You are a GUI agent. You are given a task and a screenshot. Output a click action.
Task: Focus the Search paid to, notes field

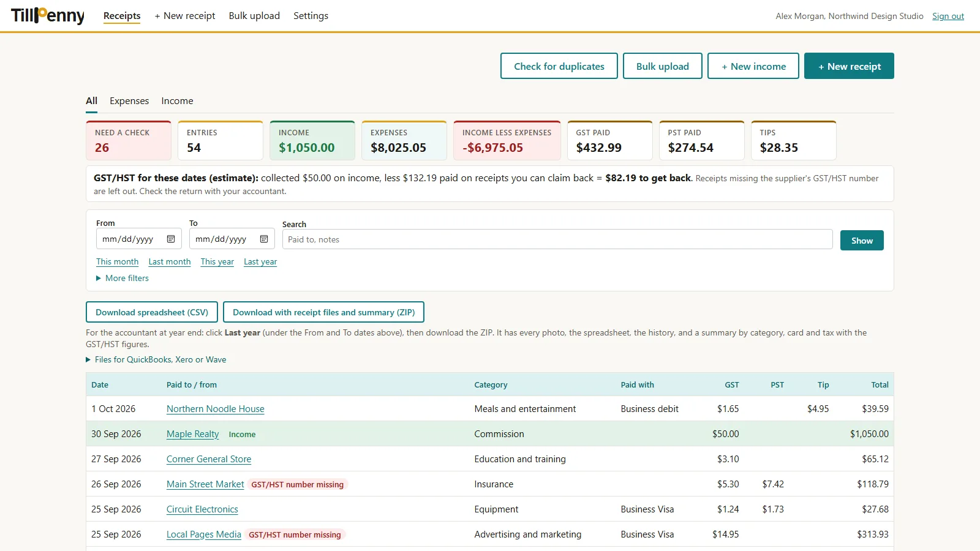pos(557,239)
